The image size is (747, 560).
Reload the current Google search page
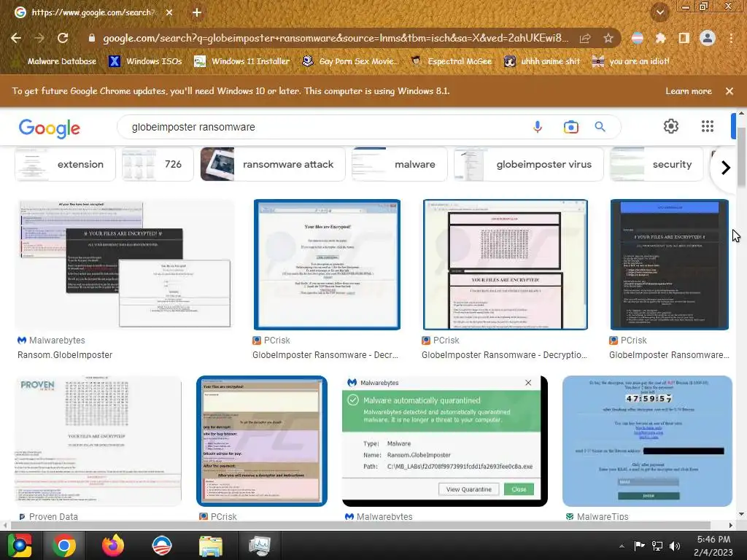[63, 38]
